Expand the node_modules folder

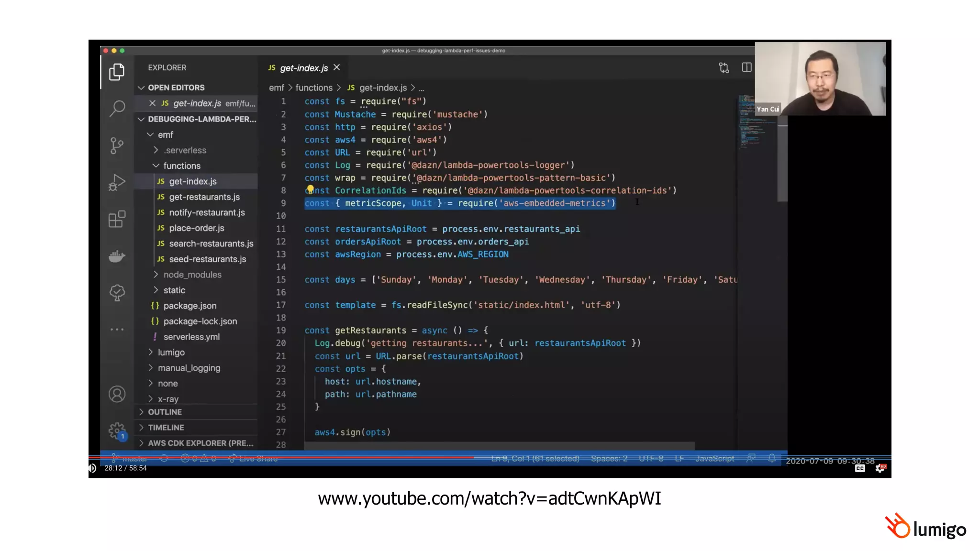tap(192, 275)
